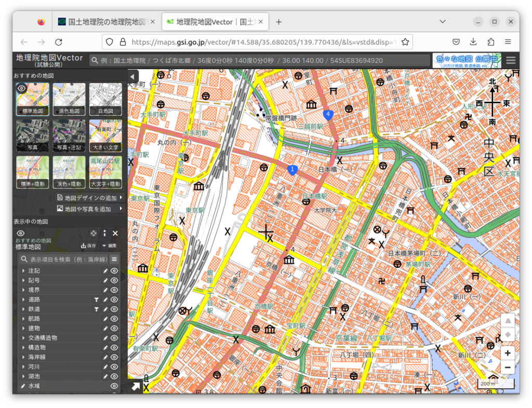Zoom out with the minus button
This screenshot has height=408, width=532.
click(508, 368)
